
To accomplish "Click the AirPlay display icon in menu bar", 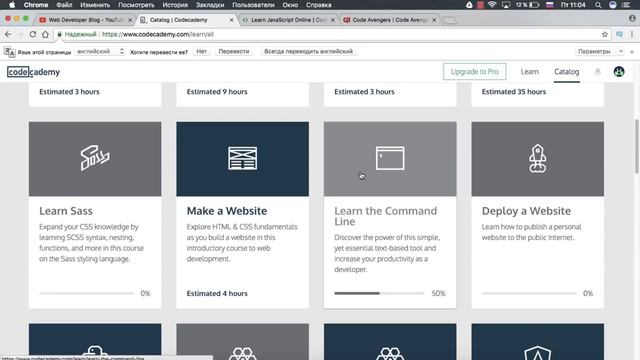I will (x=506, y=5).
